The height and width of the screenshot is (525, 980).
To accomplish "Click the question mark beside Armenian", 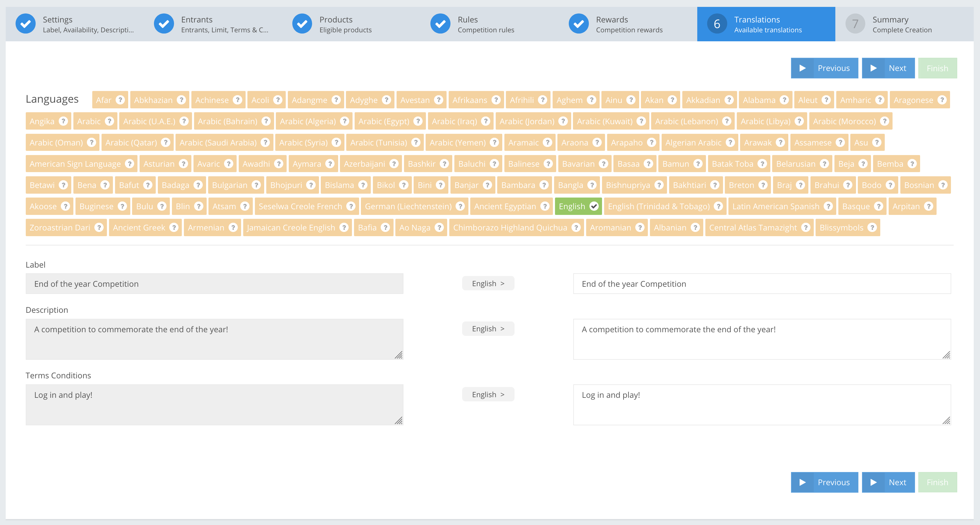I will click(x=233, y=228).
